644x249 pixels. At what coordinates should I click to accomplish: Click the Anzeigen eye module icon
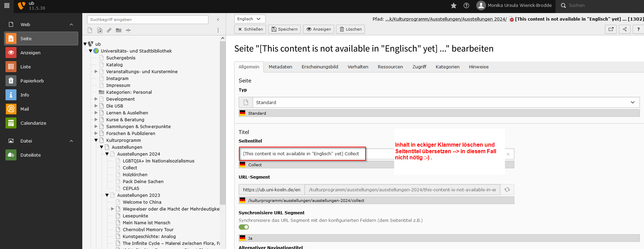pyautogui.click(x=11, y=53)
